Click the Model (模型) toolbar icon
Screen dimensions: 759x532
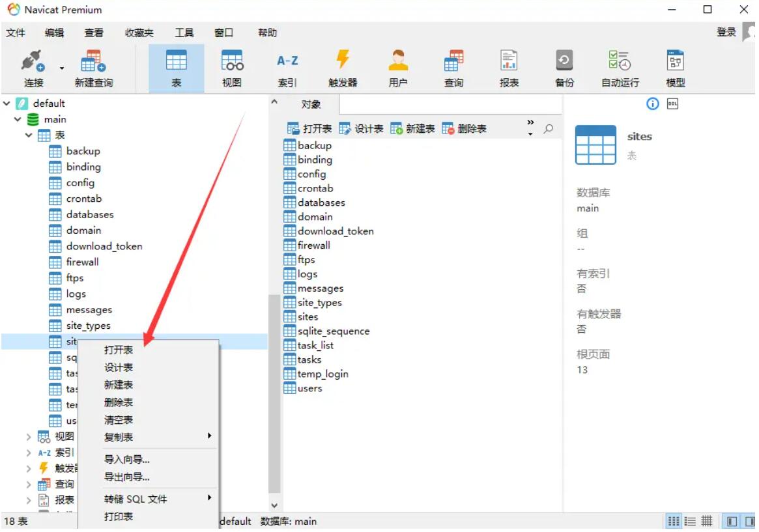[675, 63]
